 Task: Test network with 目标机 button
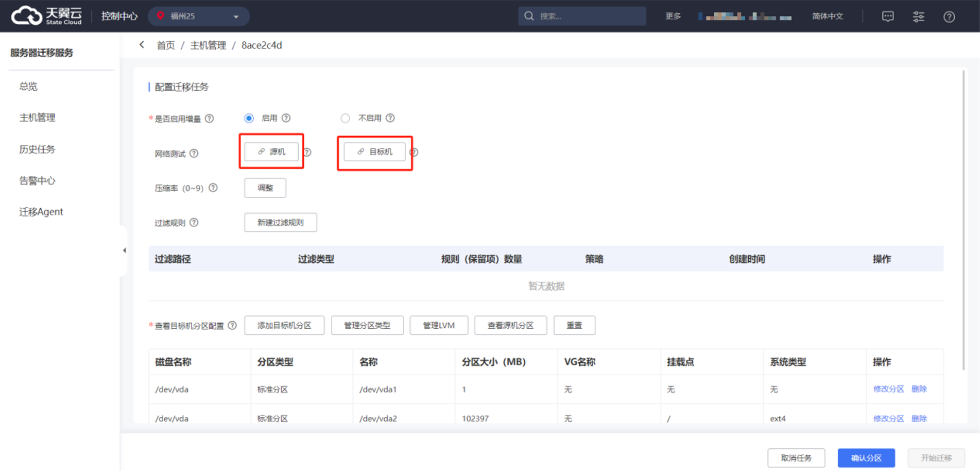[375, 152]
